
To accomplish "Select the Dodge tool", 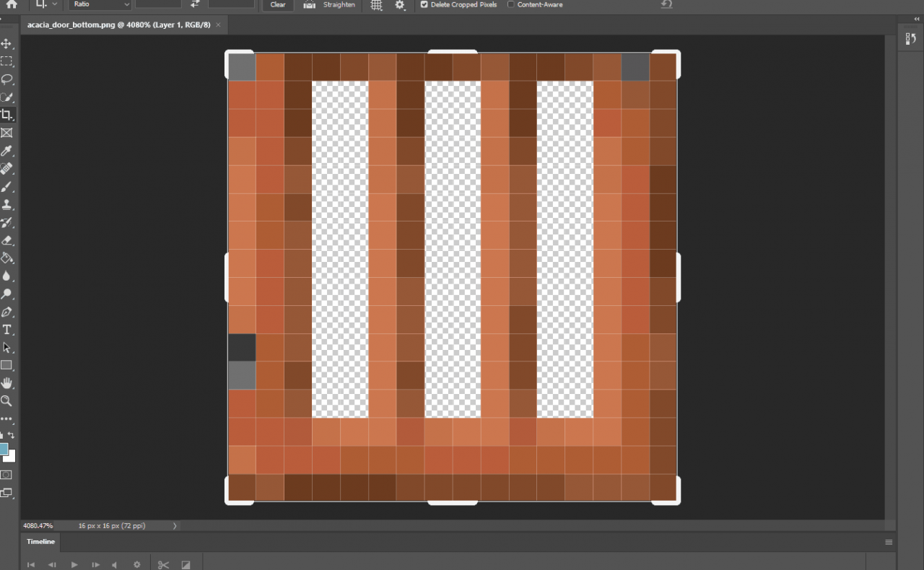I will point(6,294).
